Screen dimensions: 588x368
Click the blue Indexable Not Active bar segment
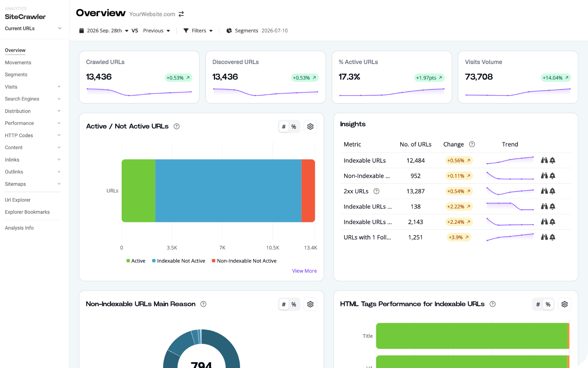[x=228, y=191]
